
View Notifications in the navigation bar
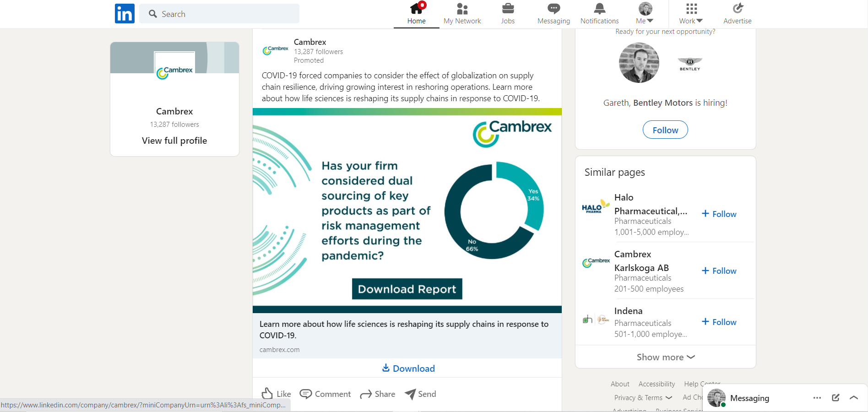tap(599, 14)
